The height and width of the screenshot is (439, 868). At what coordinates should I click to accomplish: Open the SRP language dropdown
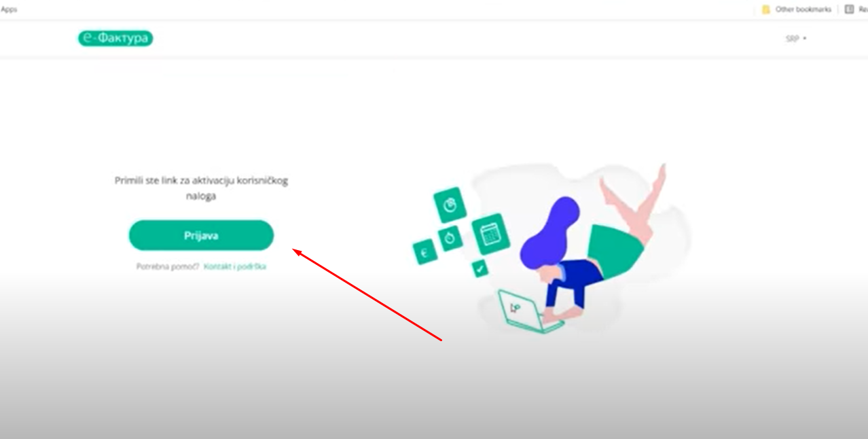(796, 39)
